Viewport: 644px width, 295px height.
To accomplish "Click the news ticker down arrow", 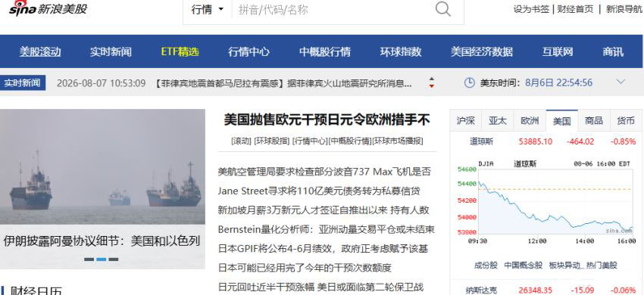I will click(431, 85).
